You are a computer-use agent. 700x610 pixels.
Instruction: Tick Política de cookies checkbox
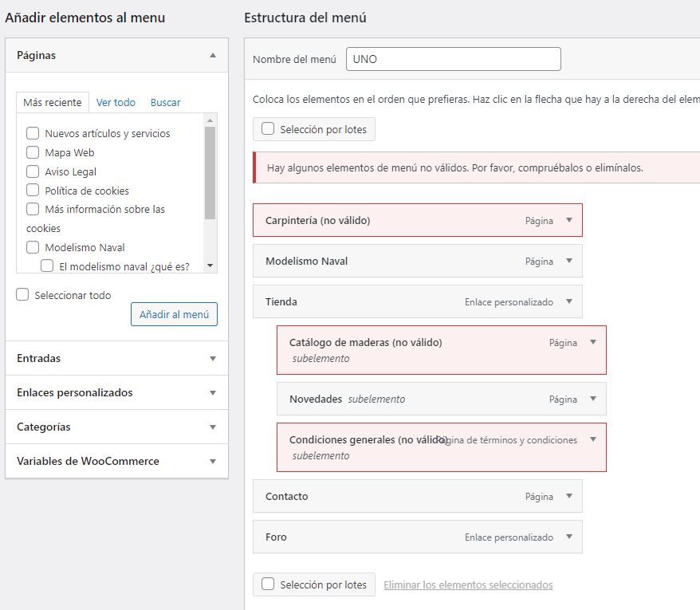point(33,191)
